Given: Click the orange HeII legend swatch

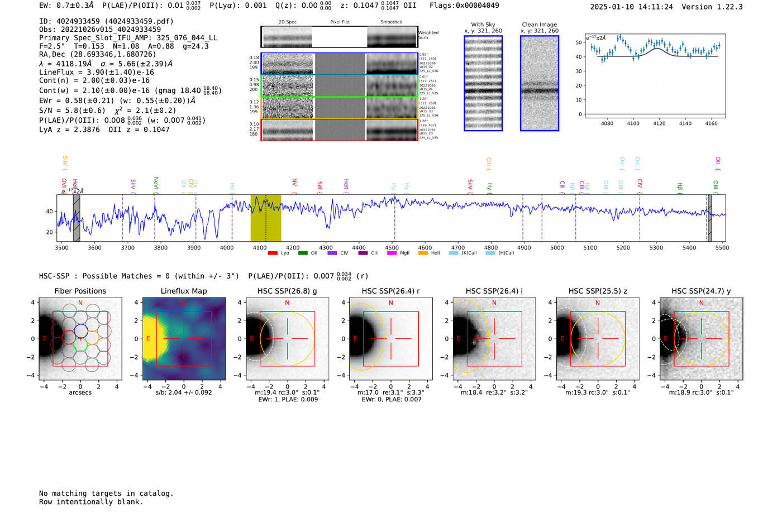Looking at the screenshot, I should pos(423,253).
